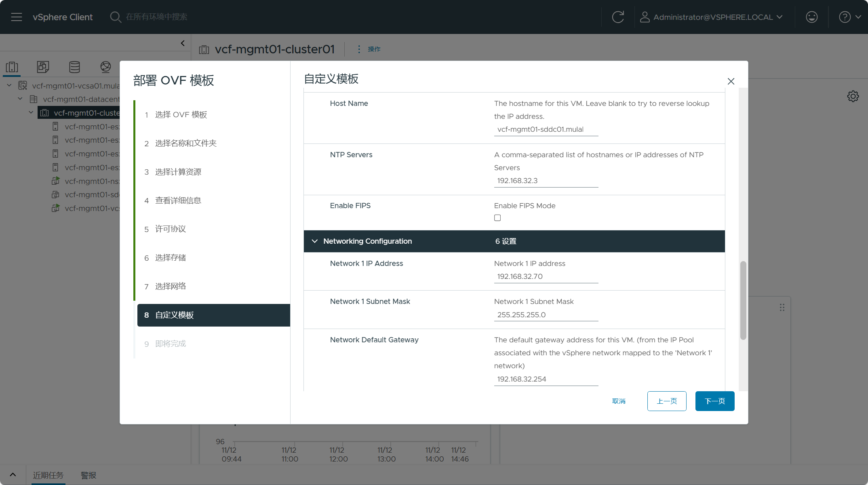Click the 操作 actions link

point(374,49)
